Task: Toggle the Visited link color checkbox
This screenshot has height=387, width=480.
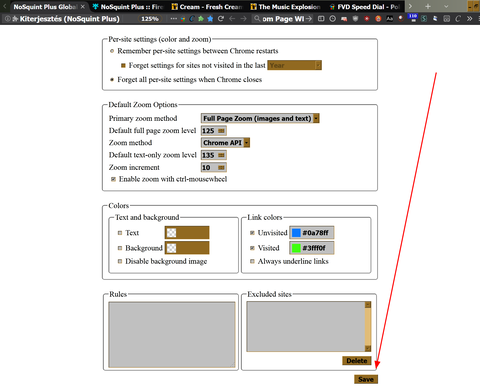Action: 252,248
